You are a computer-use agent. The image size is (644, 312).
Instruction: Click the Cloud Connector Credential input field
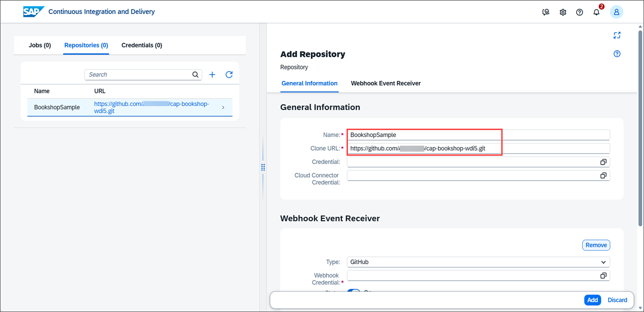tap(473, 176)
